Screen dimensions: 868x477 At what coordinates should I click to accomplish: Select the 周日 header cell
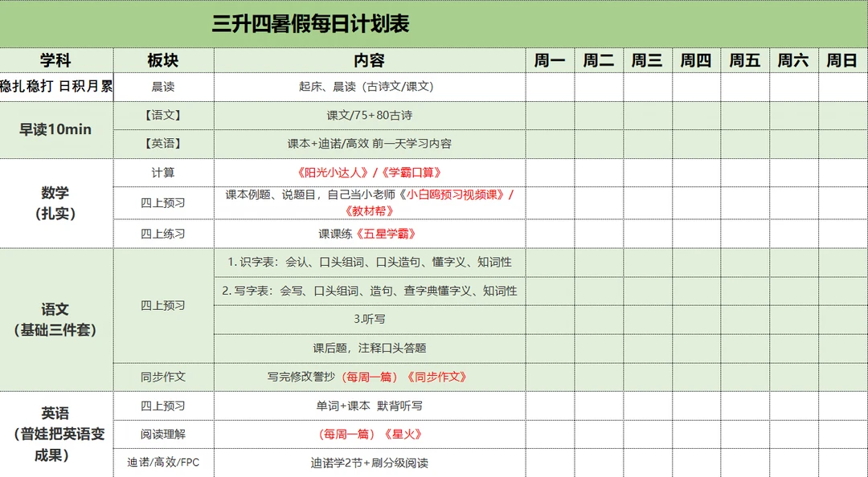[843, 60]
